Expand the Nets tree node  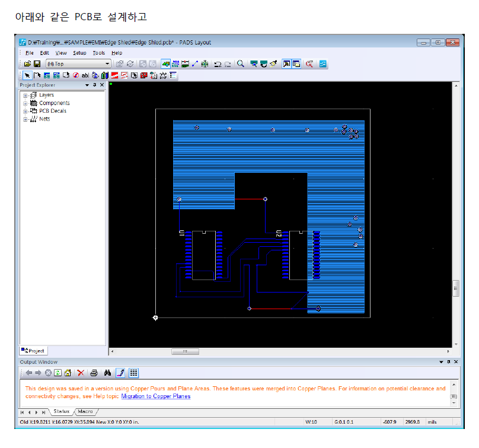click(25, 119)
